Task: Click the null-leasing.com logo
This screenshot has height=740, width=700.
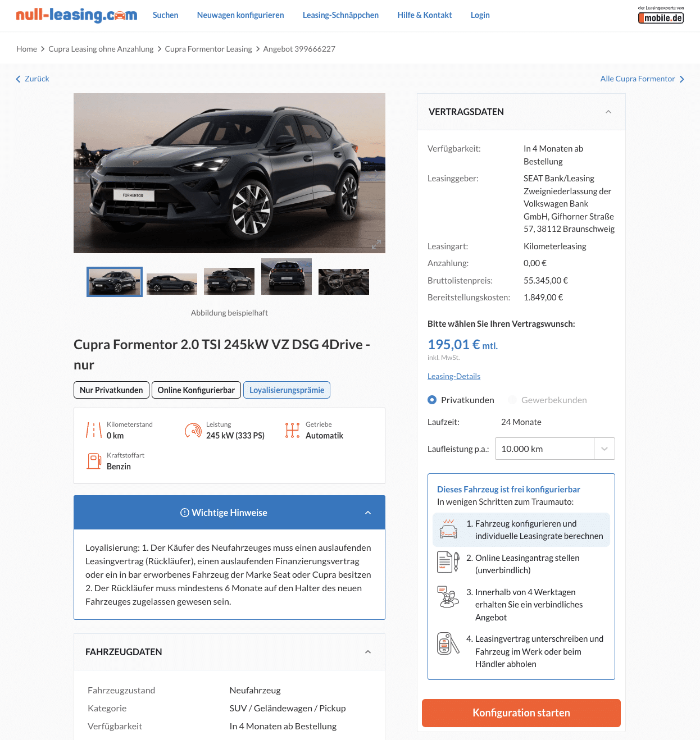Action: (x=76, y=15)
